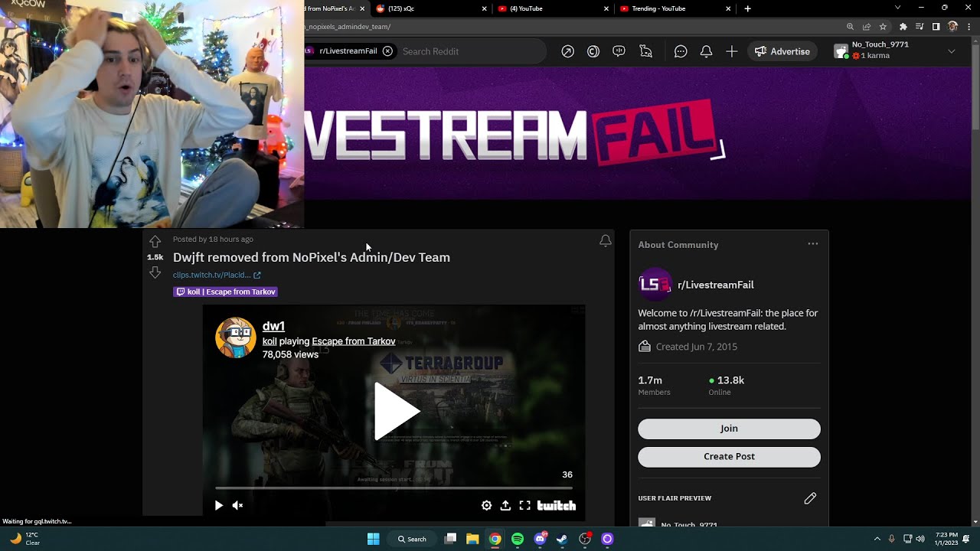
Task: Open Twitch via the twitch logo in the player
Action: (556, 505)
